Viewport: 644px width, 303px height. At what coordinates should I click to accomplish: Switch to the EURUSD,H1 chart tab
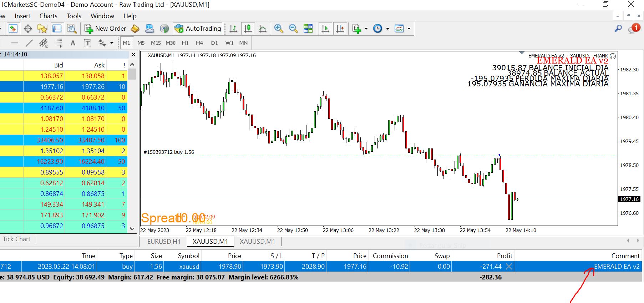[164, 242]
